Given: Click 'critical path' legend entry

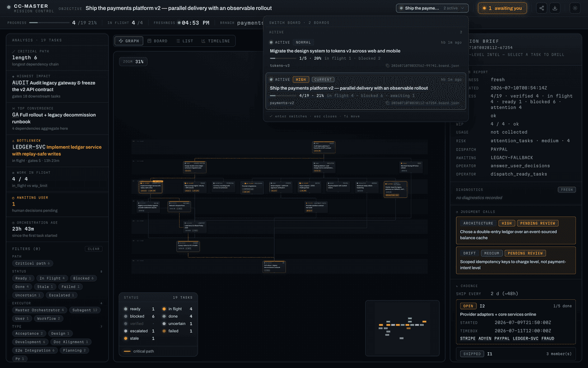Looking at the screenshot, I should coord(139,352).
